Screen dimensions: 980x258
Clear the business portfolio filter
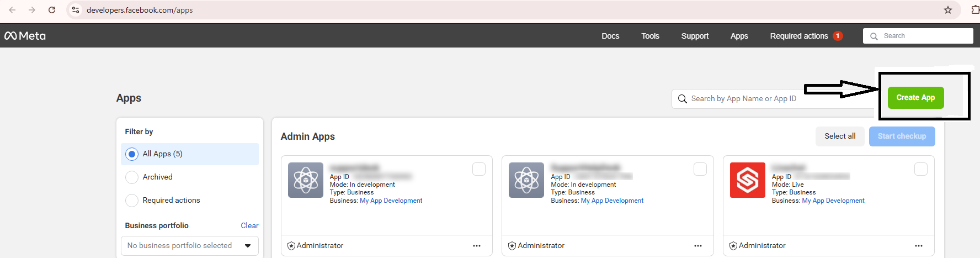(249, 225)
